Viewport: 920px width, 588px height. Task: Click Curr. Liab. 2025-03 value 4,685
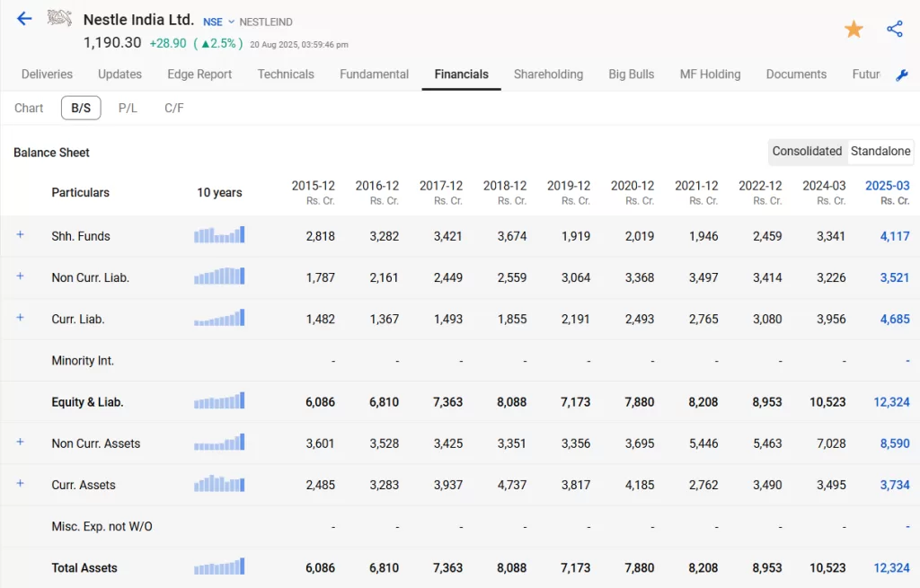[x=895, y=320]
